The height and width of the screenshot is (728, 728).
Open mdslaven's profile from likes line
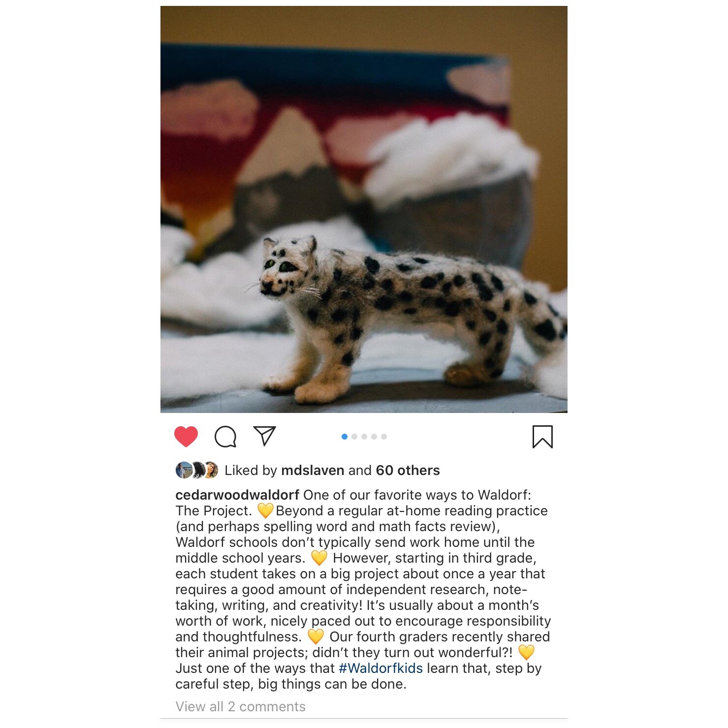[313, 471]
